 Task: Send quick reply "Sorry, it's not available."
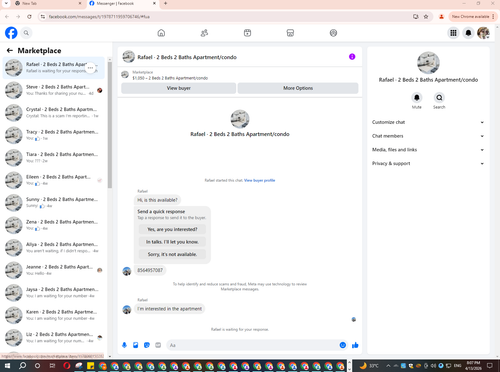click(x=172, y=254)
